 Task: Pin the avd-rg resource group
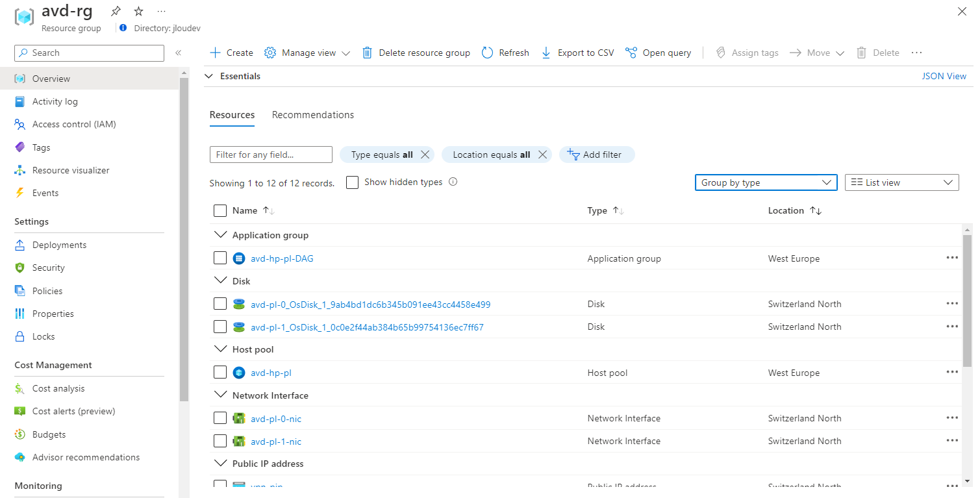click(116, 11)
